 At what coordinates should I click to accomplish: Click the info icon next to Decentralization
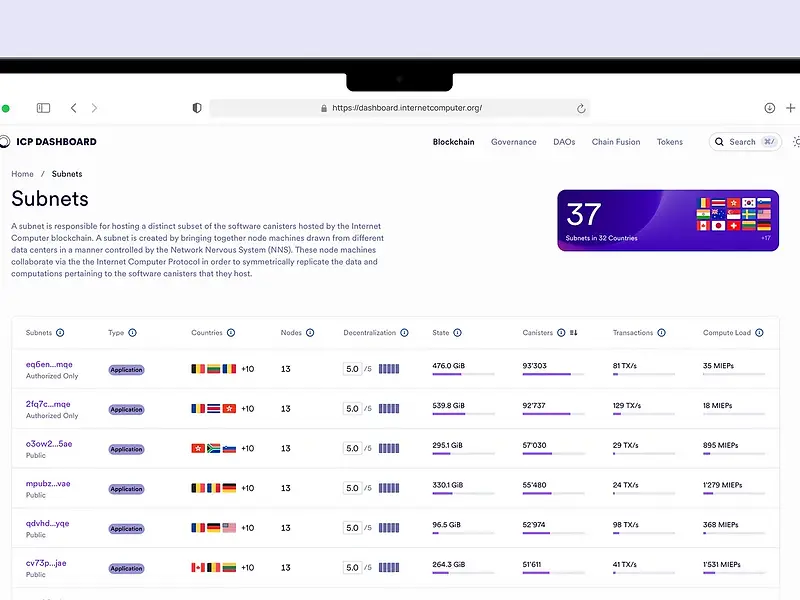point(404,333)
